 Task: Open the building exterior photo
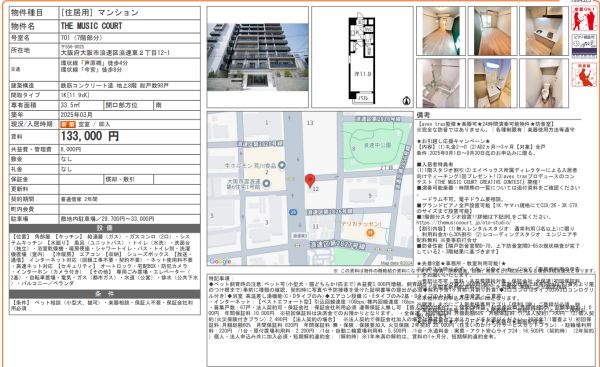coord(258,57)
